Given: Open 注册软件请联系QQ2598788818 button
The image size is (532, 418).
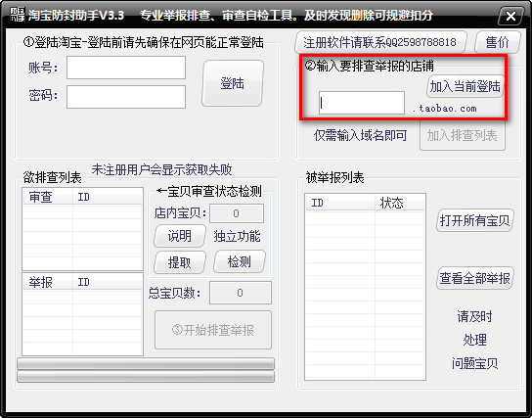Looking at the screenshot, I should click(x=380, y=42).
